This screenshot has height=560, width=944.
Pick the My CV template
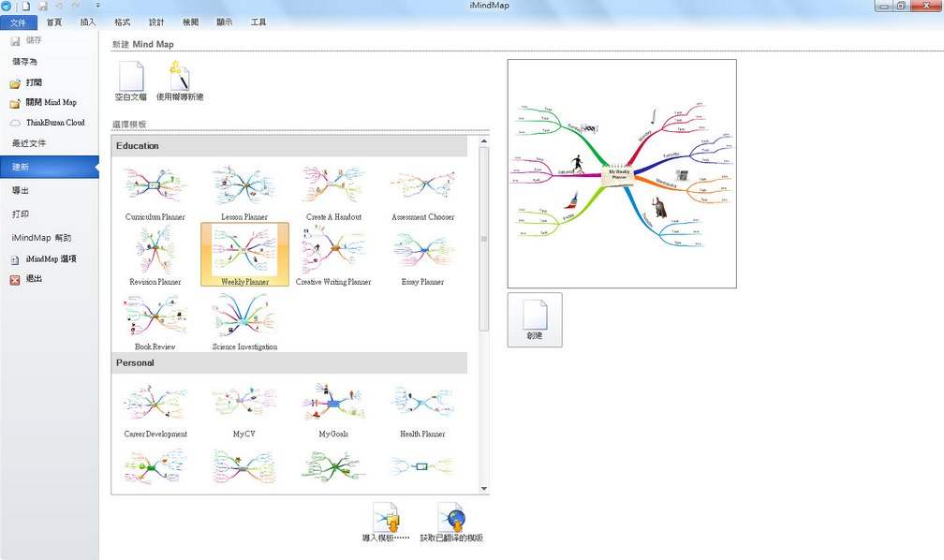[244, 409]
